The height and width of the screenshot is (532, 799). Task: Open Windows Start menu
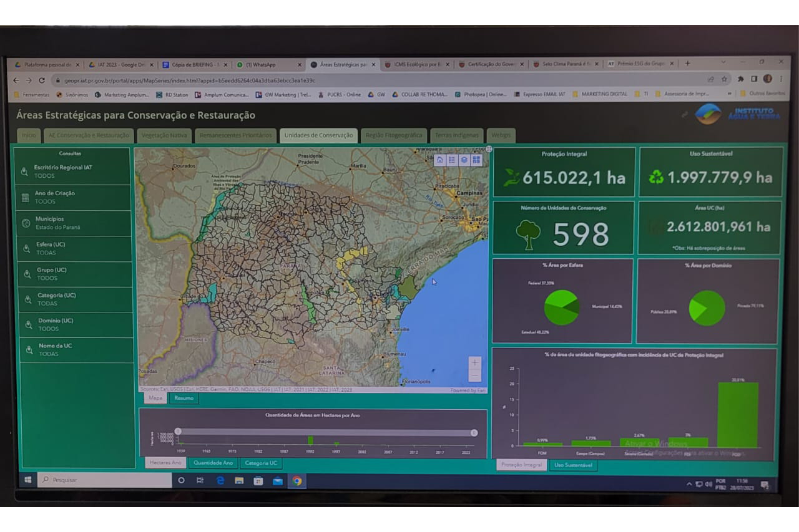(27, 480)
